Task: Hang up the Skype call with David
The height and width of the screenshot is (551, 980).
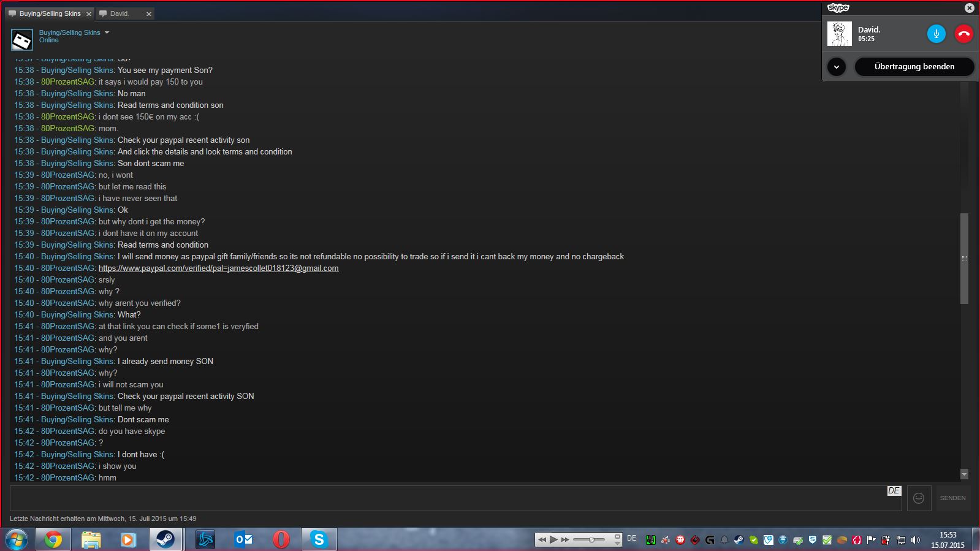Action: pyautogui.click(x=963, y=34)
